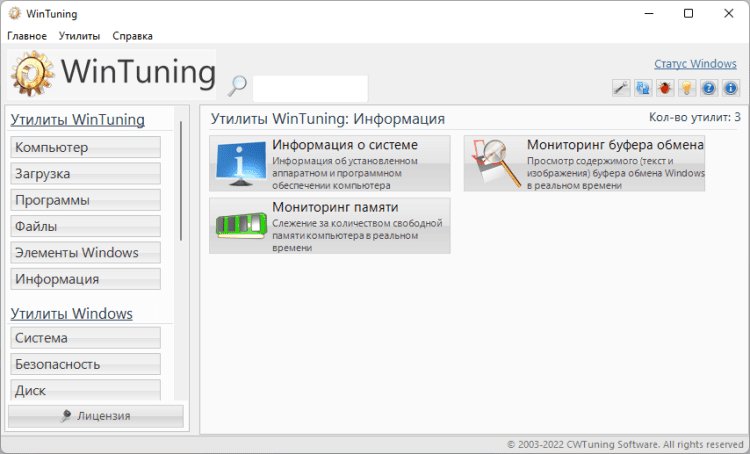Select the Компьютер category
Screen dimensions: 750x454
(86, 147)
